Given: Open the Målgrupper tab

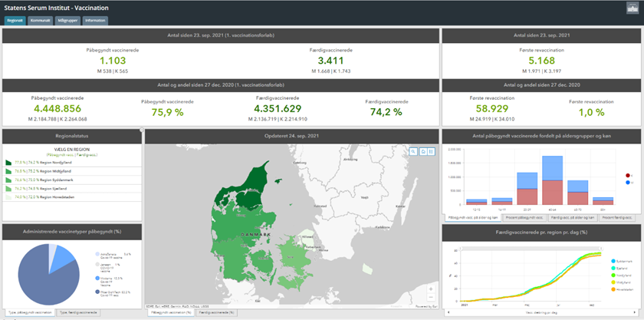Looking at the screenshot, I should click(x=67, y=21).
